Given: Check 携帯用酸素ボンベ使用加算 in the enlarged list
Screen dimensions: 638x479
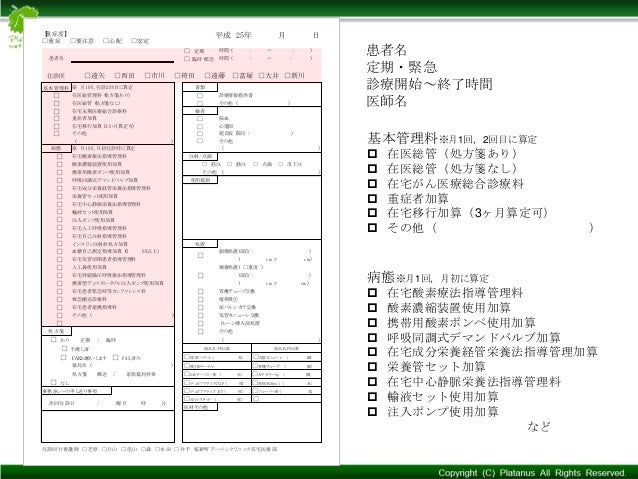Looking at the screenshot, I should coord(372,323).
